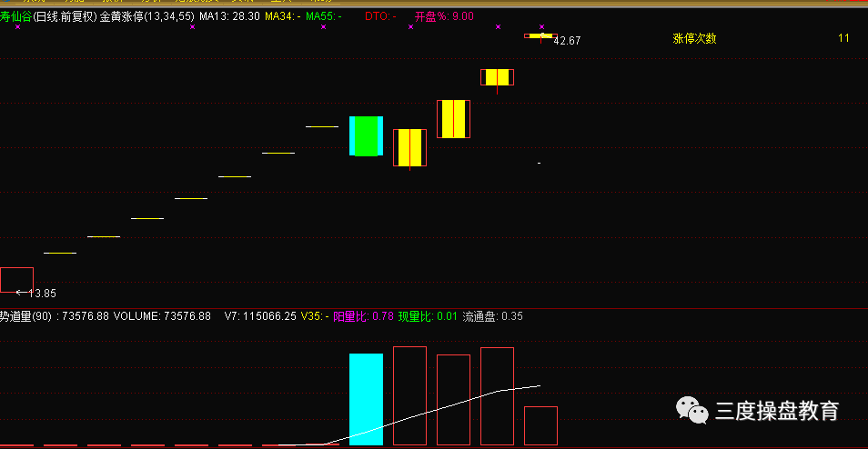Click the 流通盘: 0.35 reading
The image size is (868, 449).
(x=492, y=316)
